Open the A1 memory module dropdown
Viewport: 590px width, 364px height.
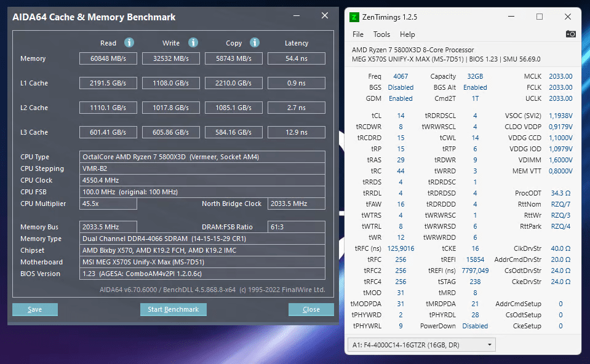pyautogui.click(x=421, y=345)
